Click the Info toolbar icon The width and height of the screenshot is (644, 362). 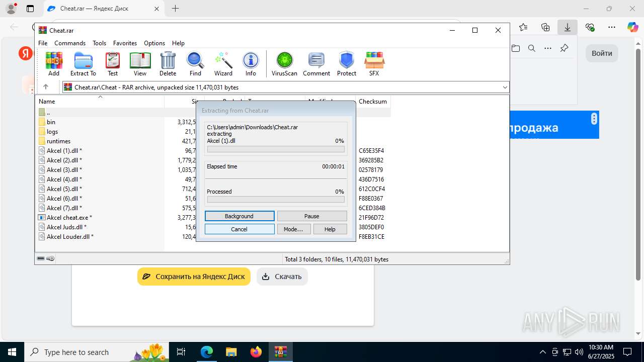pos(251,64)
